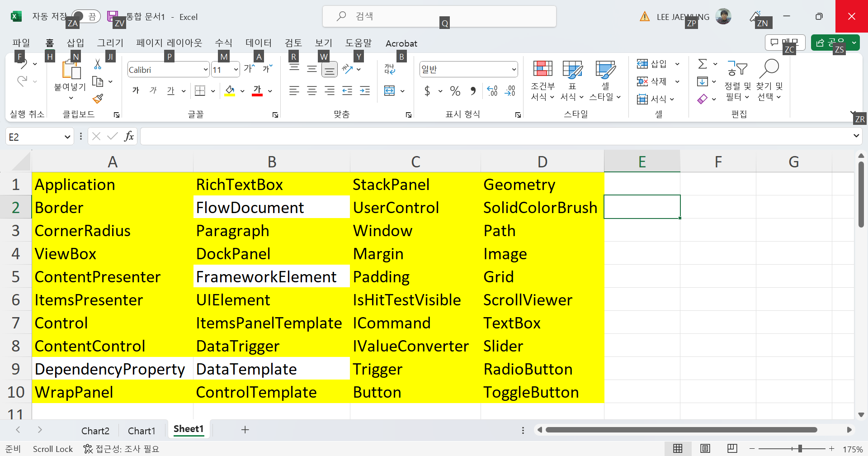
Task: Click the Merge and Center icon
Action: (389, 91)
